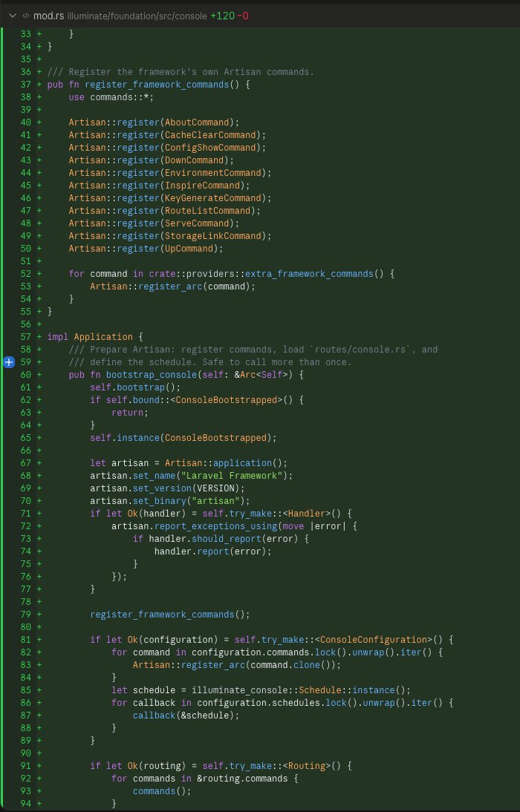
Task: Click EnvironmentCommand on line 44
Action: (212, 172)
